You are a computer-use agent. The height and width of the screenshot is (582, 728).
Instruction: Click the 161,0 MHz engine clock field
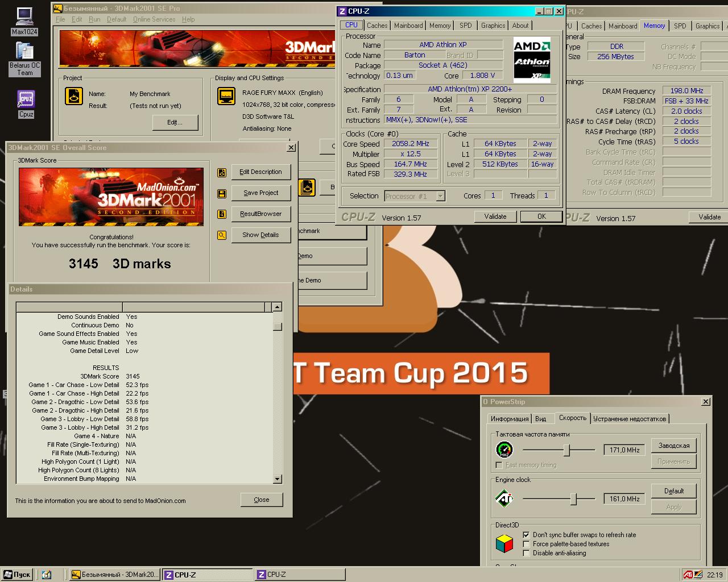point(624,499)
